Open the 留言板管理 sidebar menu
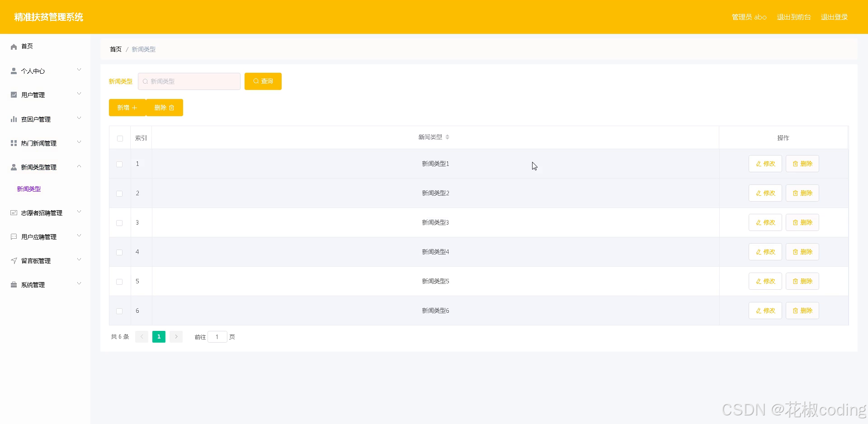This screenshot has width=868, height=424. pyautogui.click(x=45, y=261)
